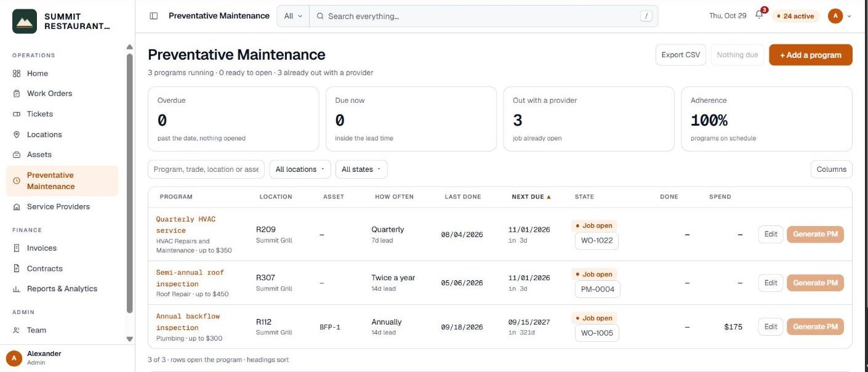The image size is (868, 372).
Task: Navigate to Locations
Action: pos(62,134)
